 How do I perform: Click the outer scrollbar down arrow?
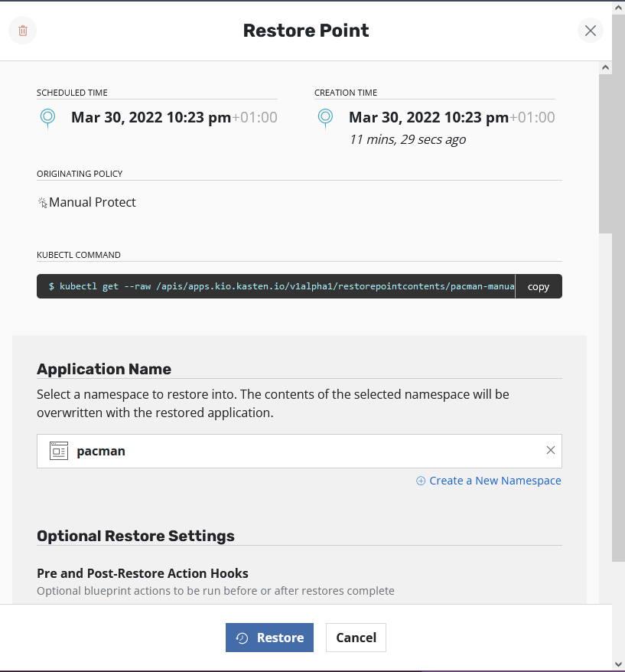(618, 664)
